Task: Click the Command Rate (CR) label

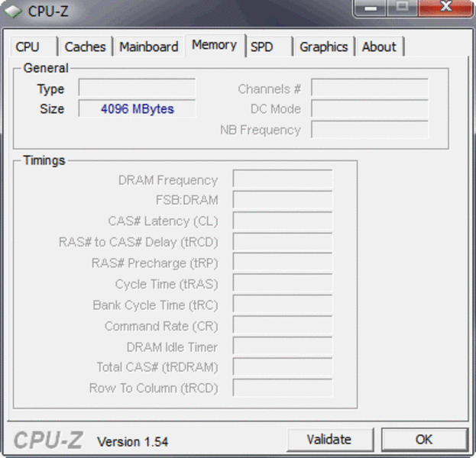Action: pos(161,327)
